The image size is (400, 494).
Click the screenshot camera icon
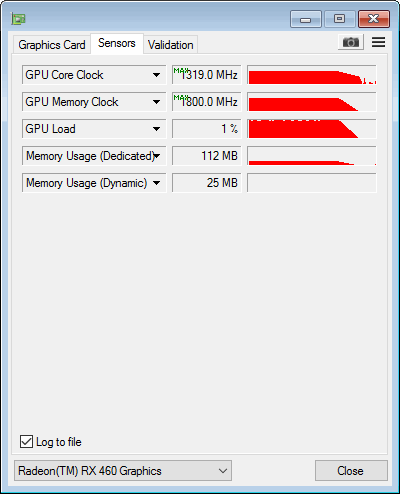pos(351,42)
